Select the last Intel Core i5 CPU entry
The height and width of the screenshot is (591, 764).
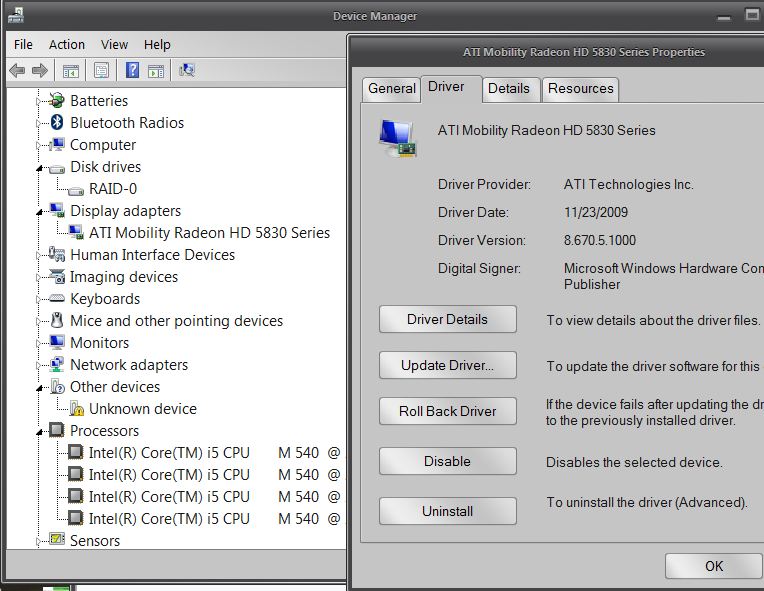[214, 519]
